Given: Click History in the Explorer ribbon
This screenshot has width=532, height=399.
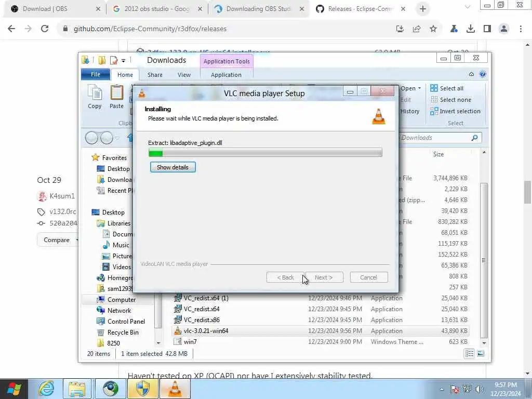Looking at the screenshot, I should click(410, 111).
